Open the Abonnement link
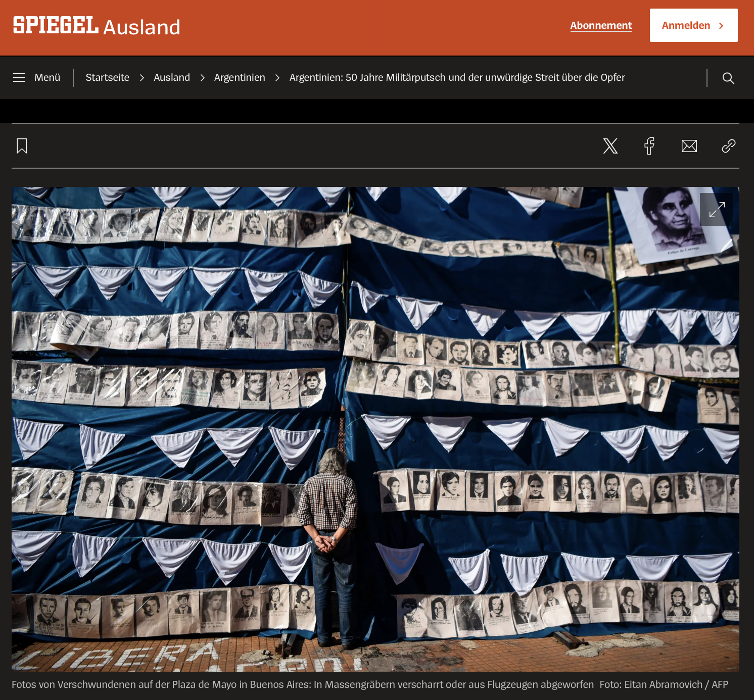This screenshot has width=754, height=700. (601, 25)
